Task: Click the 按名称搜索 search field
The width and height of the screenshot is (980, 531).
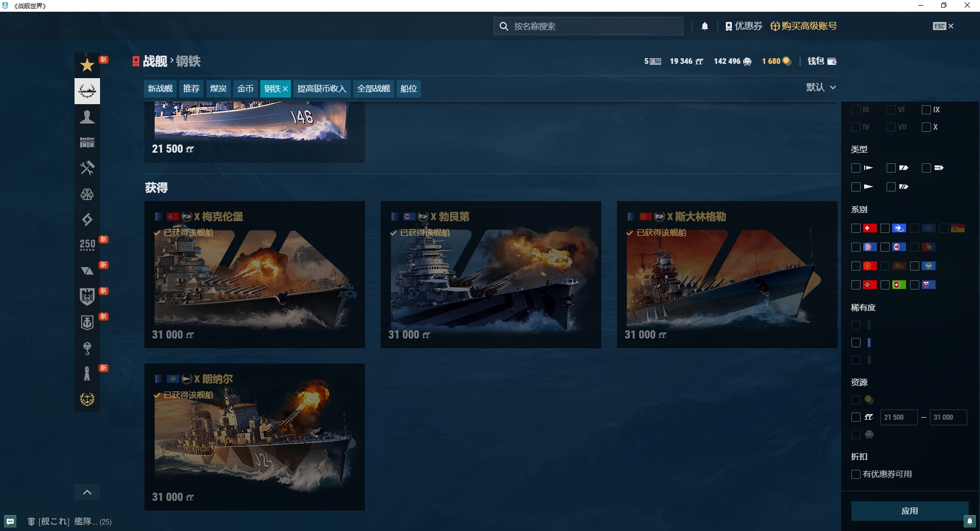Action: [x=592, y=26]
